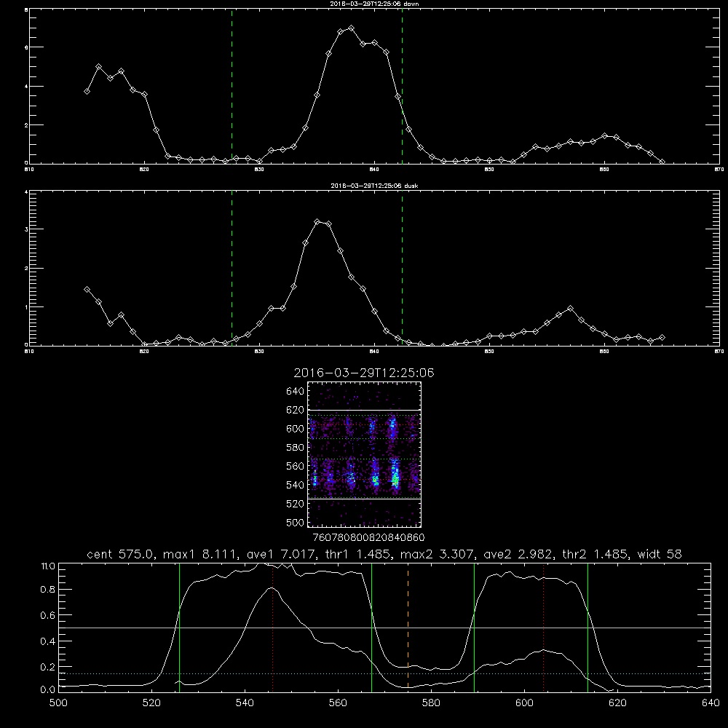Select the 'widt 58' value
This screenshot has height=728, width=728.
(660, 554)
